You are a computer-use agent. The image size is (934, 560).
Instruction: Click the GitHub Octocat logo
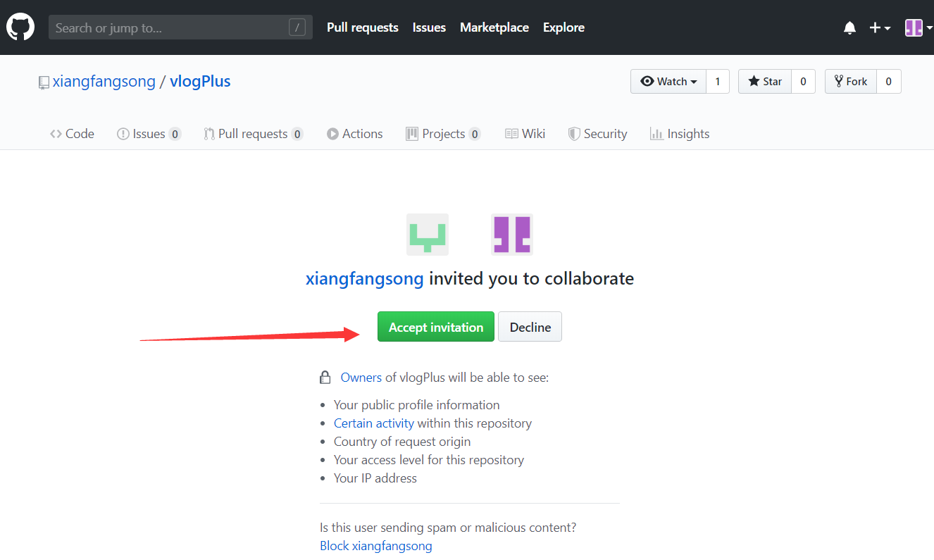click(x=20, y=27)
